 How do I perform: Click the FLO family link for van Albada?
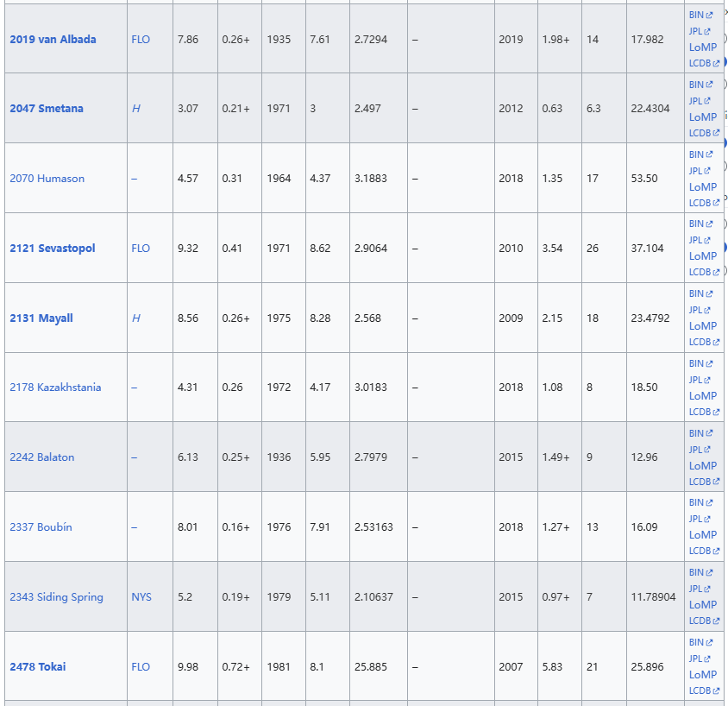(x=141, y=40)
